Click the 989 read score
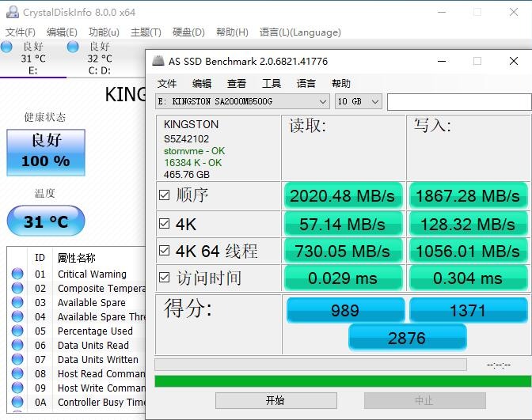 (x=345, y=310)
